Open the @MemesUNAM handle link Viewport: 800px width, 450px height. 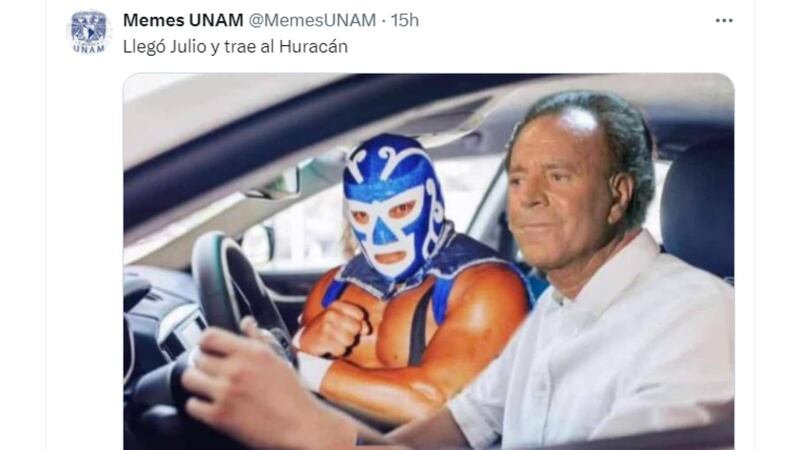coord(312,20)
